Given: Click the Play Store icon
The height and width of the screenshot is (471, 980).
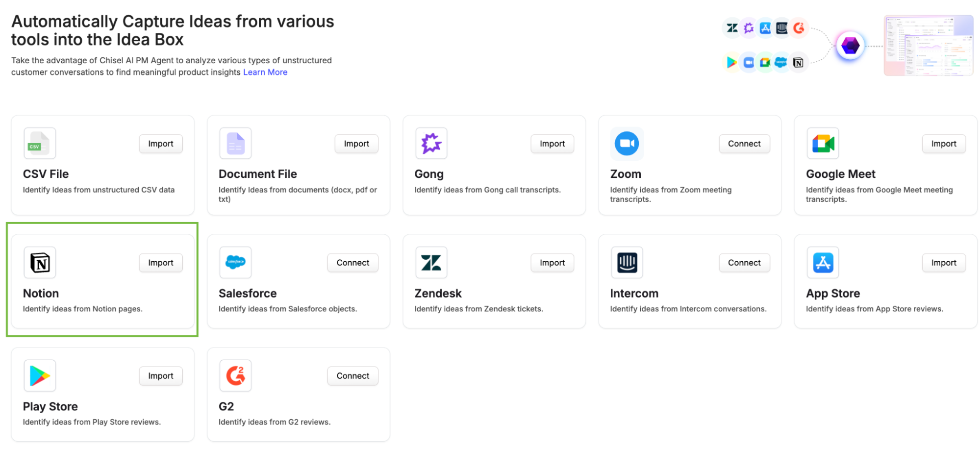Looking at the screenshot, I should (x=39, y=376).
